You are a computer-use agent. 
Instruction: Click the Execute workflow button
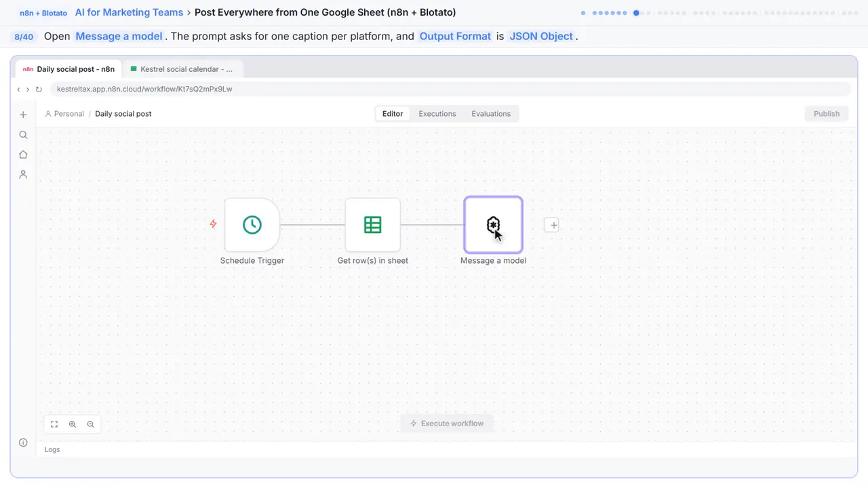(447, 424)
